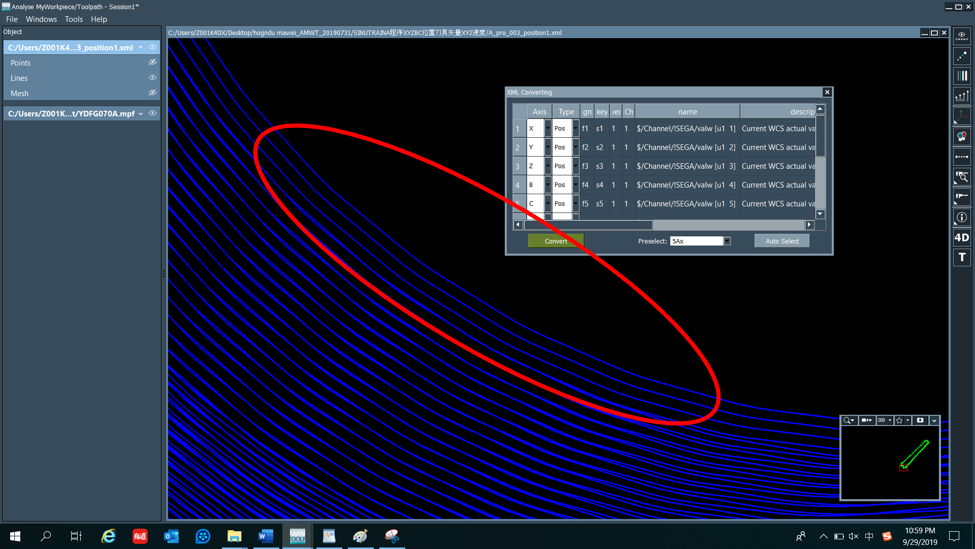
Task: Toggle visibility of Mesh item
Action: point(152,93)
